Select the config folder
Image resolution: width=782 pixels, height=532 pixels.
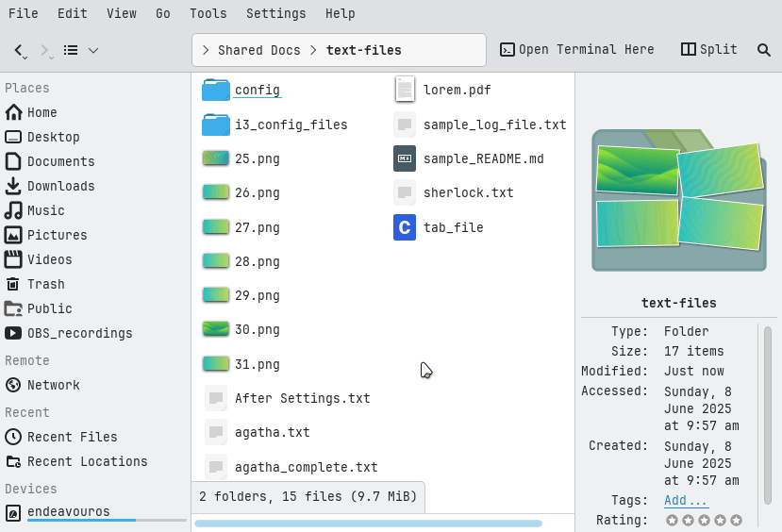click(x=241, y=91)
